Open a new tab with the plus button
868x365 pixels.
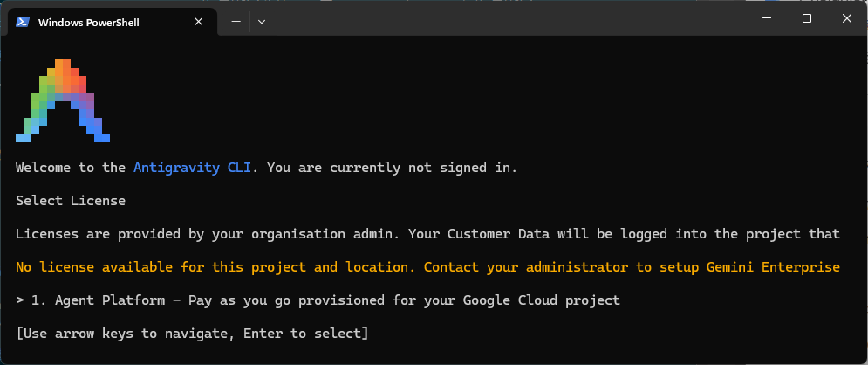[x=236, y=22]
